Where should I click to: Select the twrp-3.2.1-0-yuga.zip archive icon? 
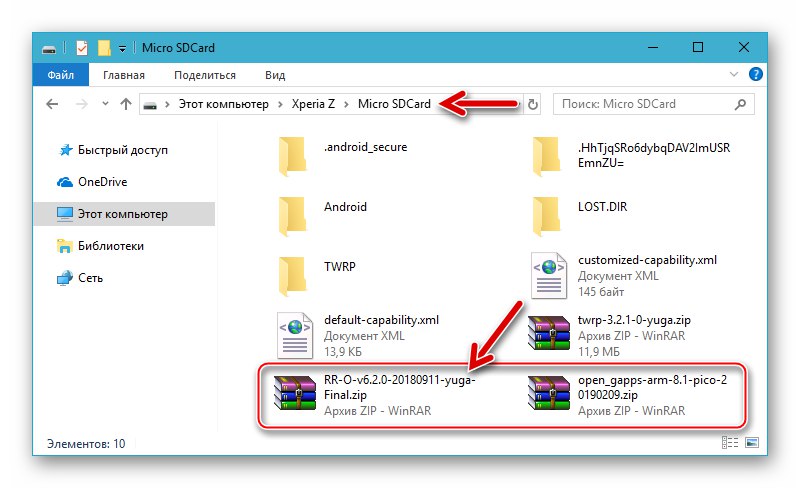[548, 333]
